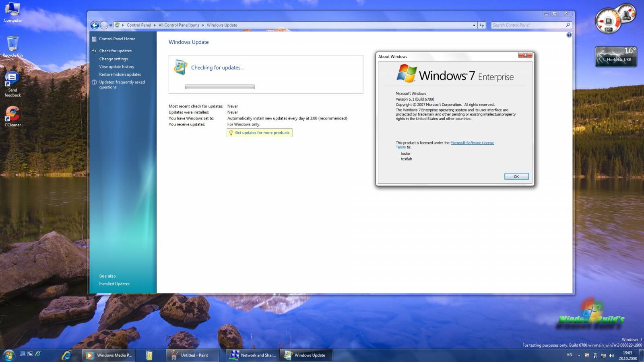The image size is (644, 362).
Task: Click Windows Update taskbar button
Action: 307,355
